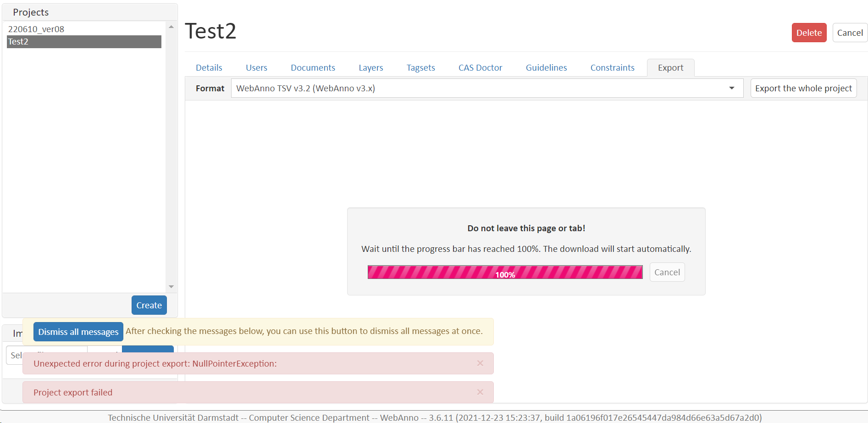
Task: Click Export the whole project
Action: pyautogui.click(x=803, y=88)
